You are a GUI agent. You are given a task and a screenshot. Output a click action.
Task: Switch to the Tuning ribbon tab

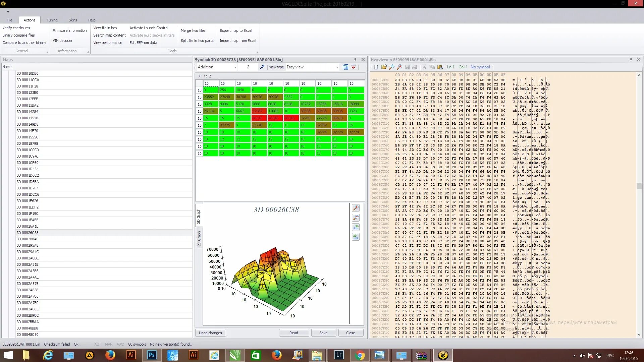[x=52, y=20]
